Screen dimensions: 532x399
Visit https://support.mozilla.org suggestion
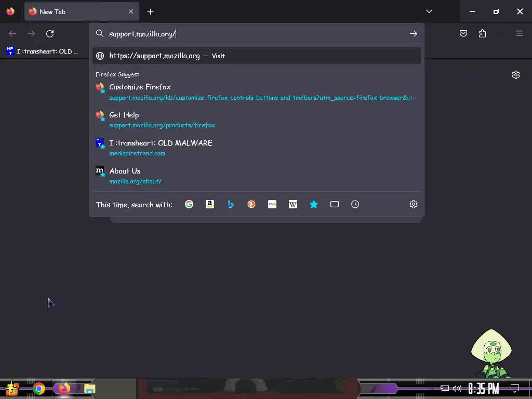257,56
